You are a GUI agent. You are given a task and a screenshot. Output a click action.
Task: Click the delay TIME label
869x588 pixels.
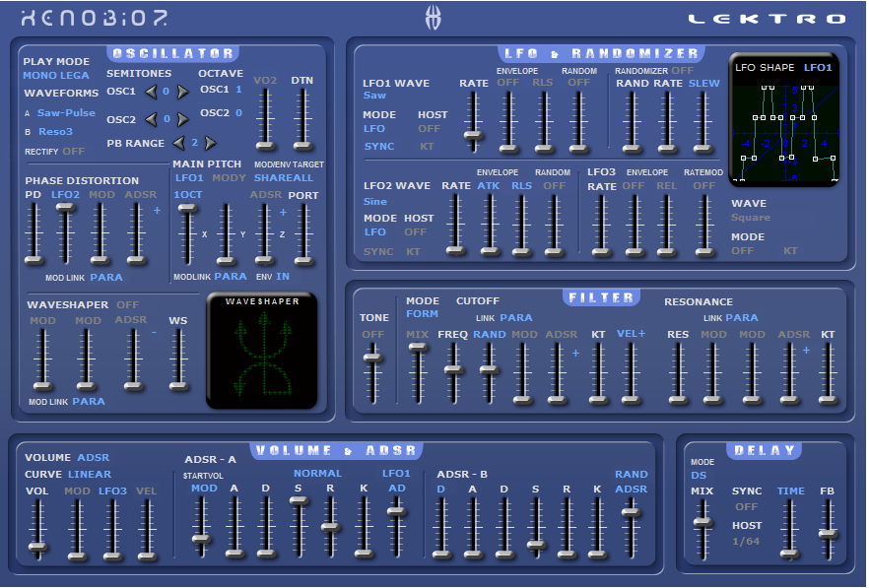click(x=791, y=491)
